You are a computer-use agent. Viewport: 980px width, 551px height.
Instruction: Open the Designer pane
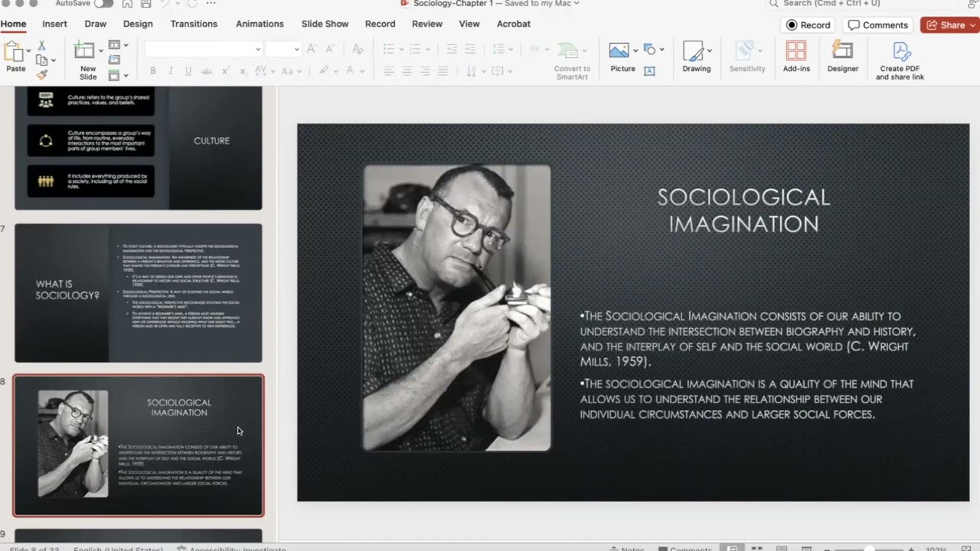[x=842, y=57]
